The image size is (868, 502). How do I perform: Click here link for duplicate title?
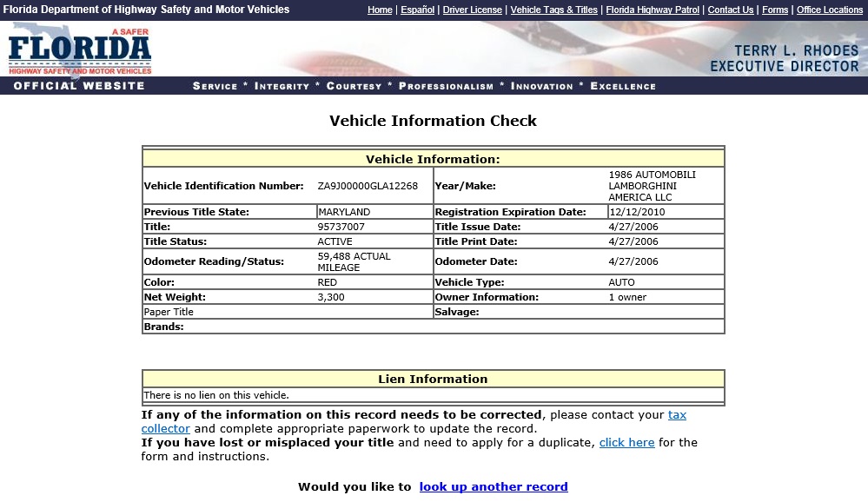(x=626, y=443)
